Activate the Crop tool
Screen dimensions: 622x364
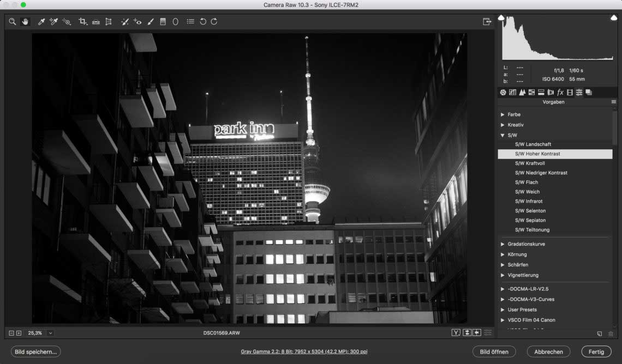83,22
